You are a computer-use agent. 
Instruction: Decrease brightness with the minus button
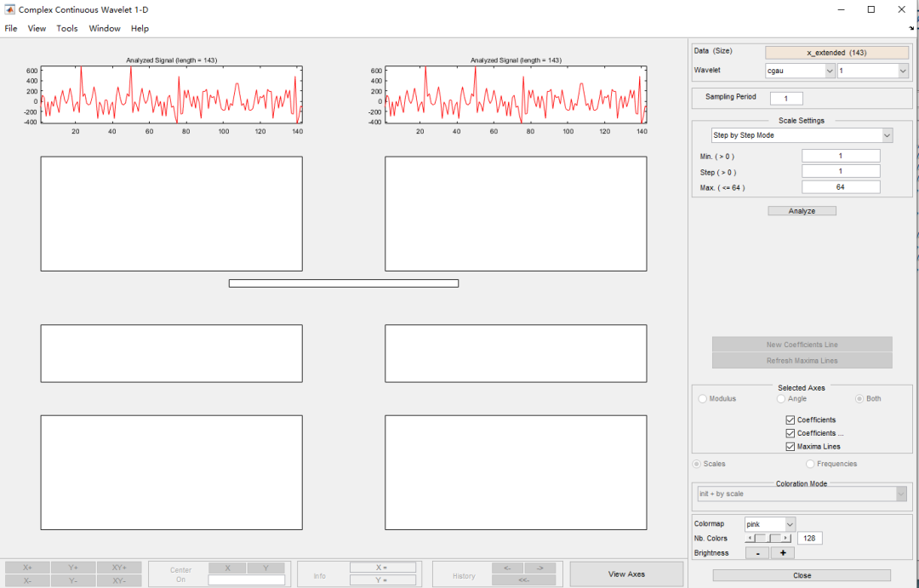pyautogui.click(x=756, y=552)
